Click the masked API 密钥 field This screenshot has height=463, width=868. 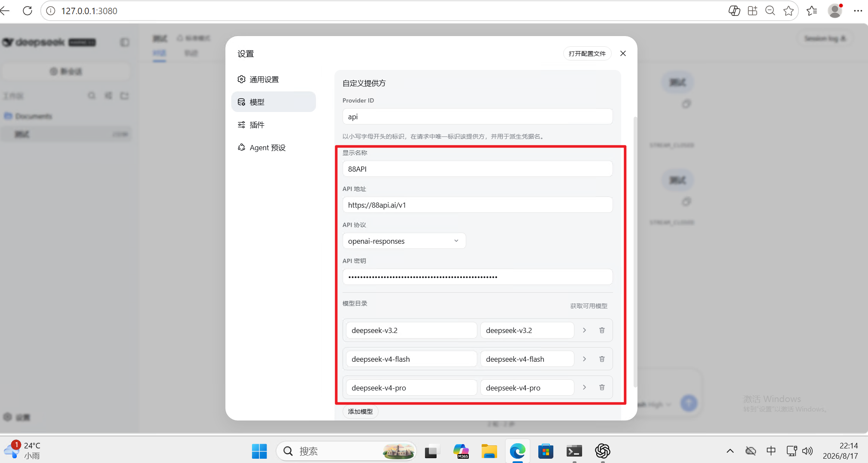click(x=477, y=277)
